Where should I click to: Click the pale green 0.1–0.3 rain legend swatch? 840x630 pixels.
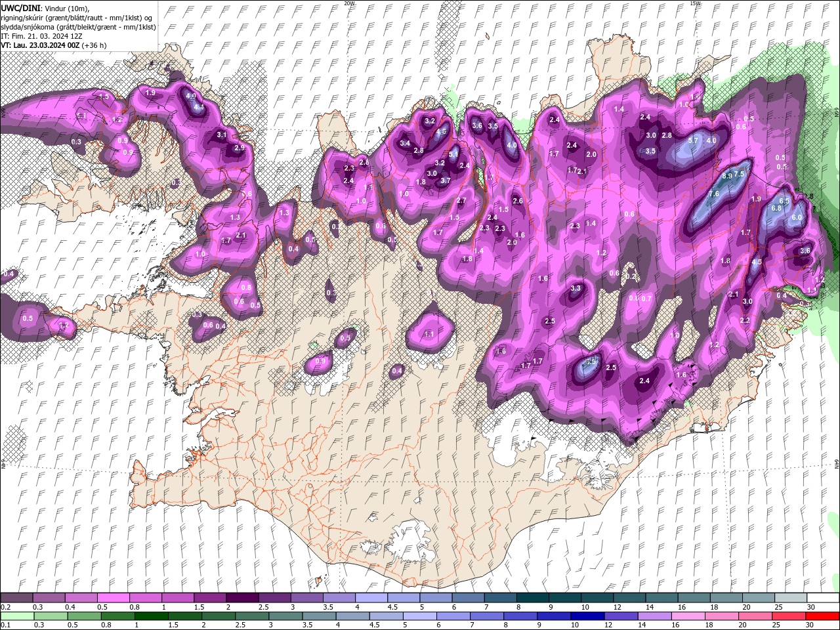pyautogui.click(x=18, y=616)
